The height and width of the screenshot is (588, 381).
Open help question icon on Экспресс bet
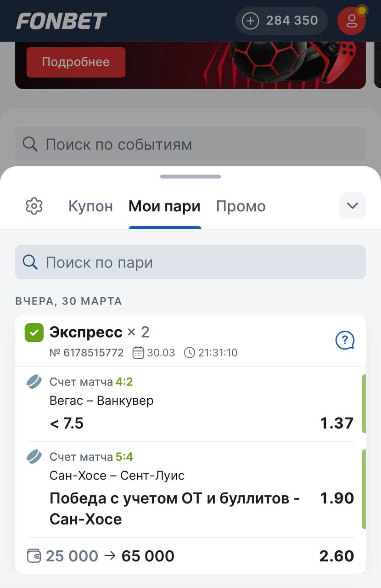tap(345, 340)
